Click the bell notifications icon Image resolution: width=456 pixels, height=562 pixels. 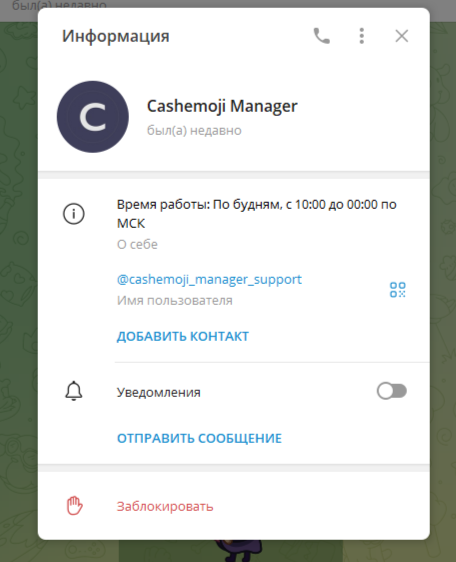pos(74,391)
